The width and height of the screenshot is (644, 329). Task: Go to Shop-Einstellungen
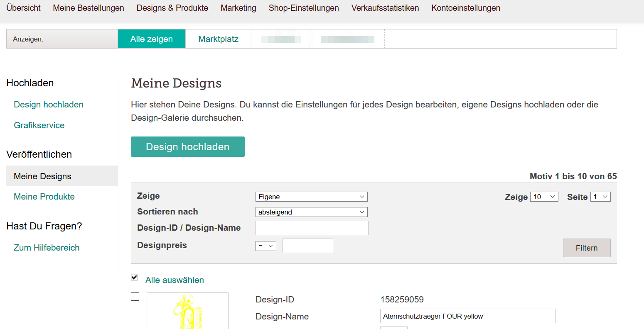304,8
